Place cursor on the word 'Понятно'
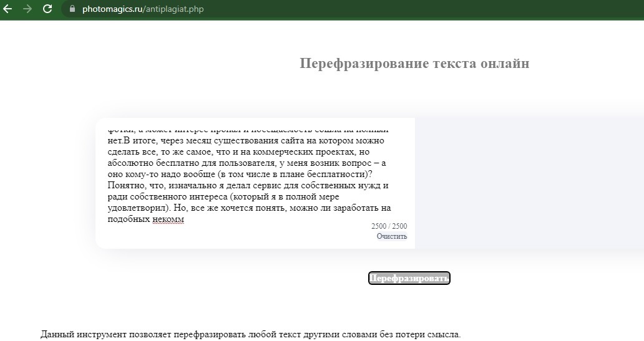Image resolution: width=644 pixels, height=341 pixels. click(124, 186)
